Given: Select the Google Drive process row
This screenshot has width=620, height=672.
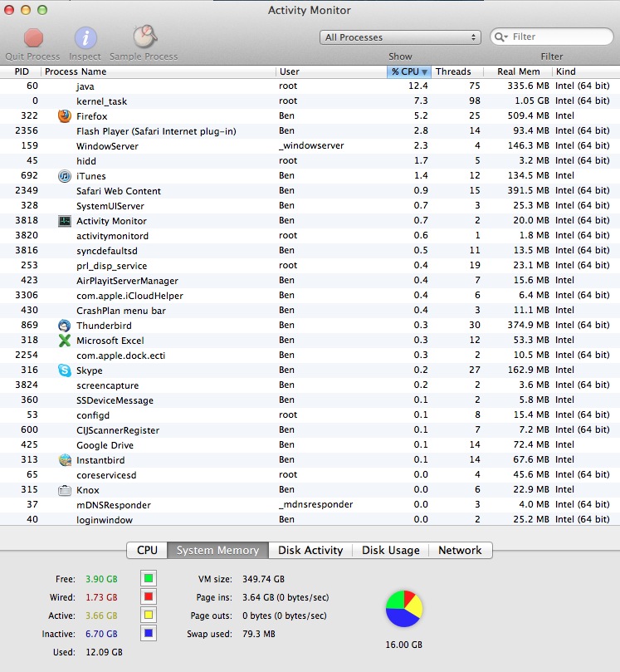Looking at the screenshot, I should tap(310, 445).
